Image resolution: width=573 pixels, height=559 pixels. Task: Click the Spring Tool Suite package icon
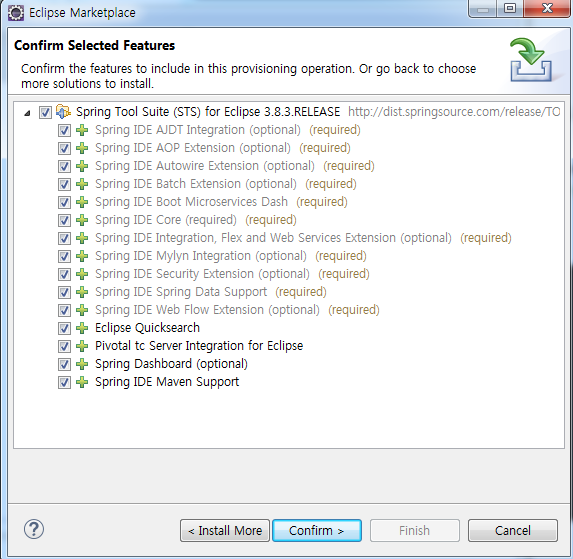[63, 112]
